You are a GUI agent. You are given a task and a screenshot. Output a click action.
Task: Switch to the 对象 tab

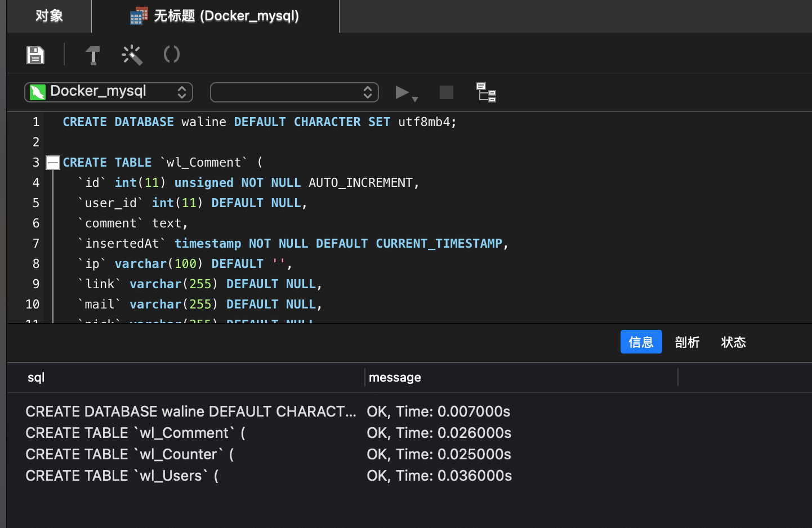point(50,16)
